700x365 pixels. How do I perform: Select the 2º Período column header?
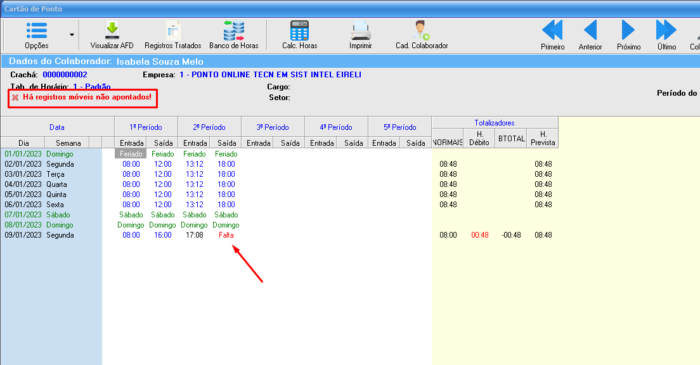coord(209,127)
